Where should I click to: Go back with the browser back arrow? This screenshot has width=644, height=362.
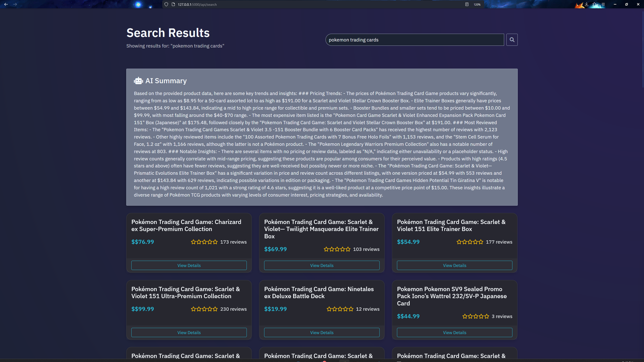[6, 4]
